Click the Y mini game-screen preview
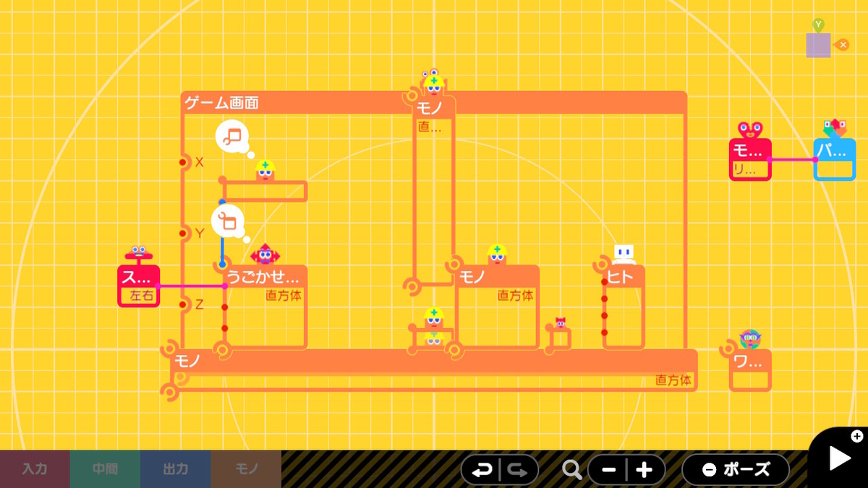The image size is (868, 488). (x=818, y=44)
